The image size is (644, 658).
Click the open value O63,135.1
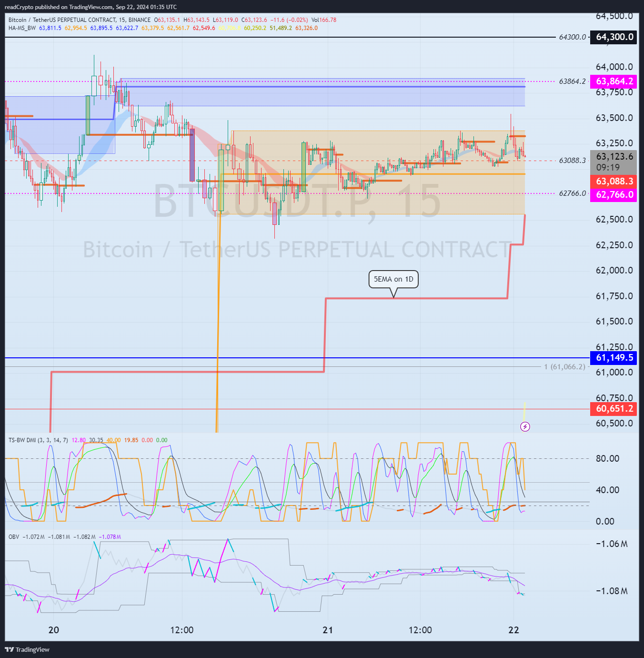click(167, 20)
